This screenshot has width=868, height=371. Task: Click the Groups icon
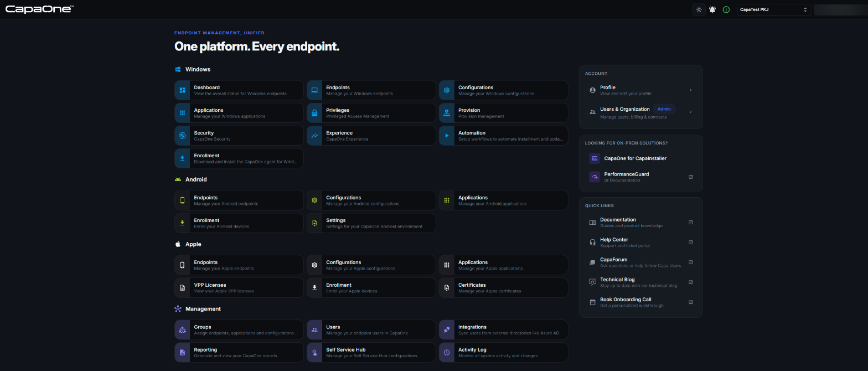coord(182,330)
